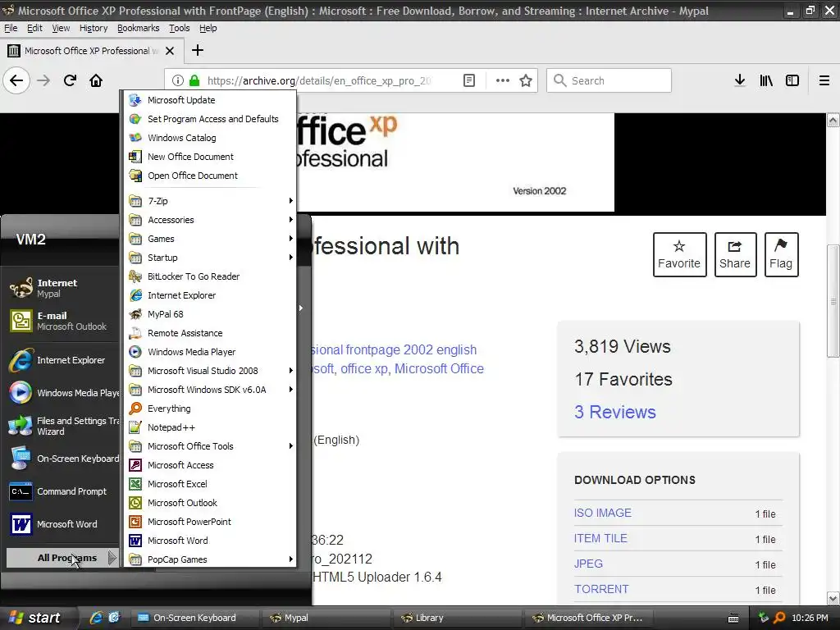Expand the Startup folder
Viewport: 840px width, 630px height.
(209, 258)
